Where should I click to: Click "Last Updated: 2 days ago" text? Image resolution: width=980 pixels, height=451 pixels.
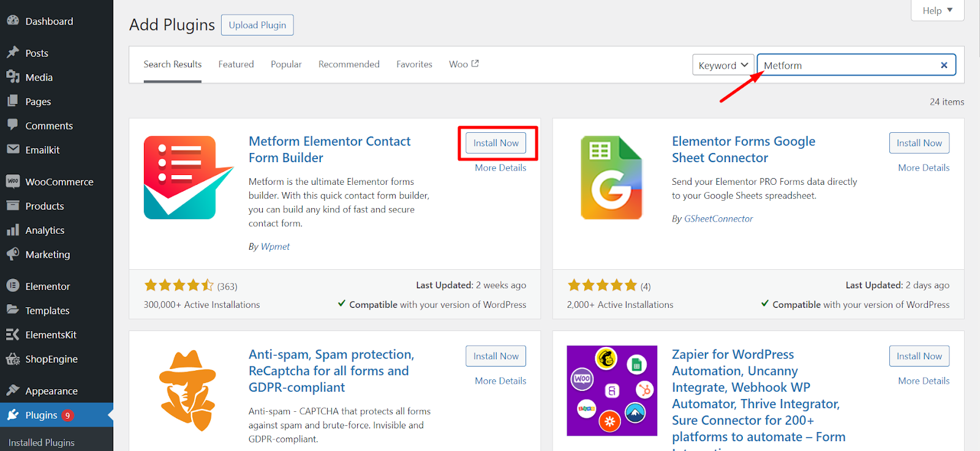(x=897, y=285)
